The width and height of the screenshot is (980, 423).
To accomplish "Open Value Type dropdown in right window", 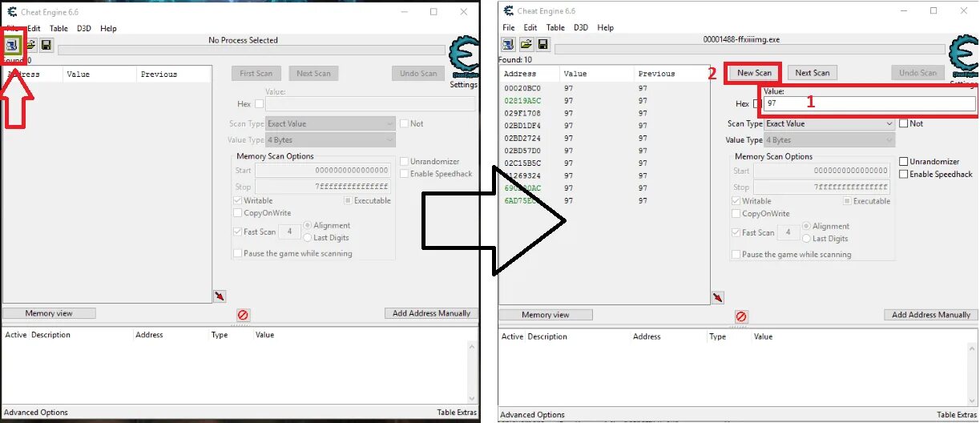I will (829, 140).
